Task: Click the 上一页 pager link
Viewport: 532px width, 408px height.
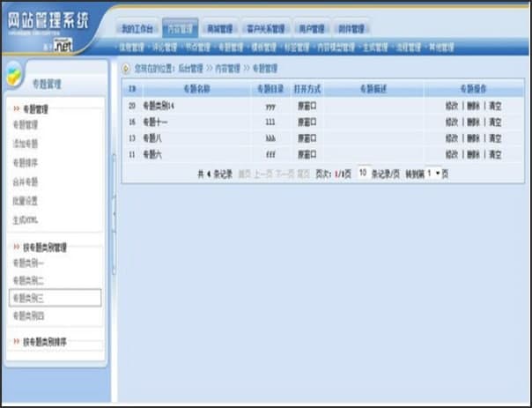Action: click(x=263, y=174)
